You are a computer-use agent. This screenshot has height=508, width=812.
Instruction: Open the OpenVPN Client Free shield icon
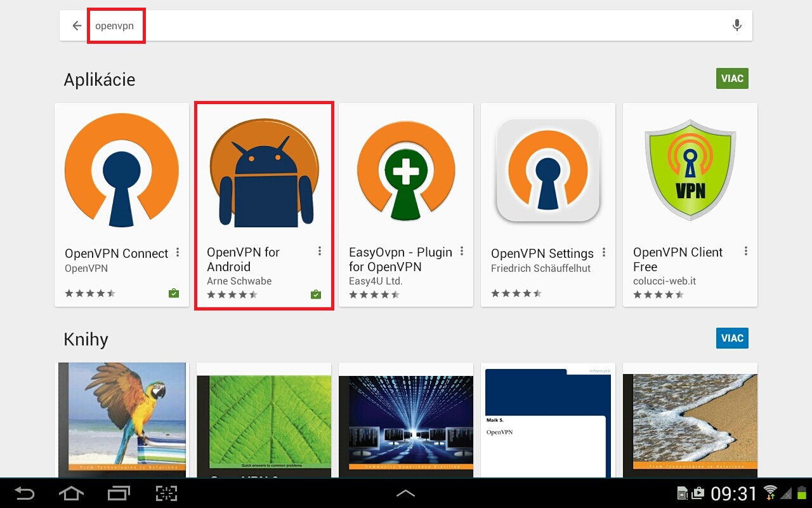(x=690, y=170)
